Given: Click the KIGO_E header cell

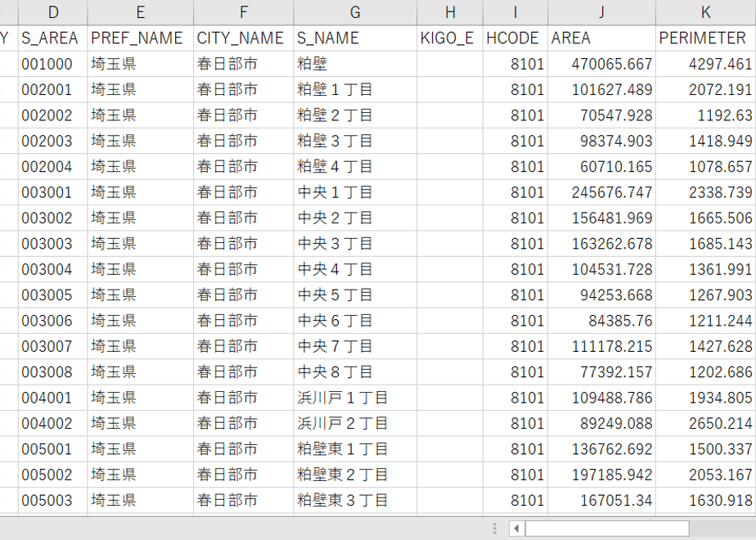Looking at the screenshot, I should pyautogui.click(x=450, y=38).
